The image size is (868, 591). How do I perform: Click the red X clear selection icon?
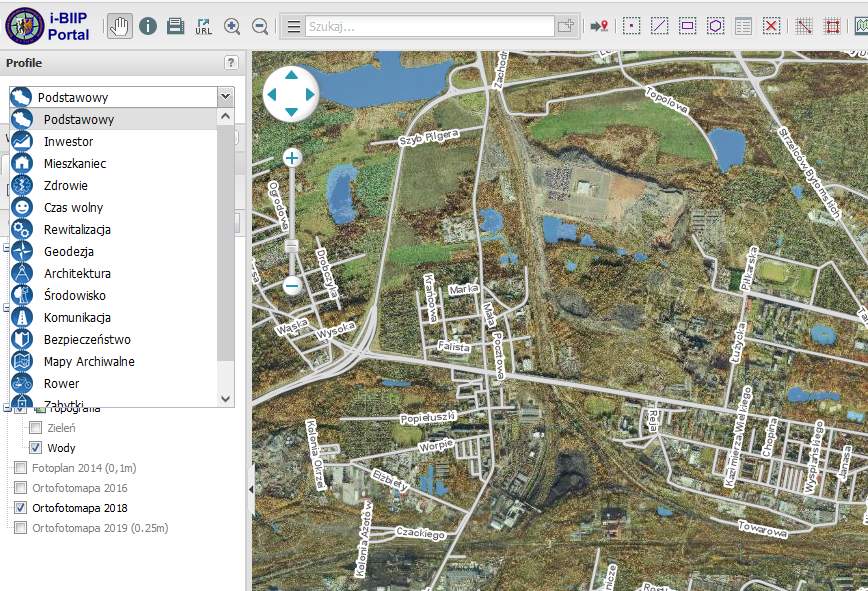tap(771, 26)
